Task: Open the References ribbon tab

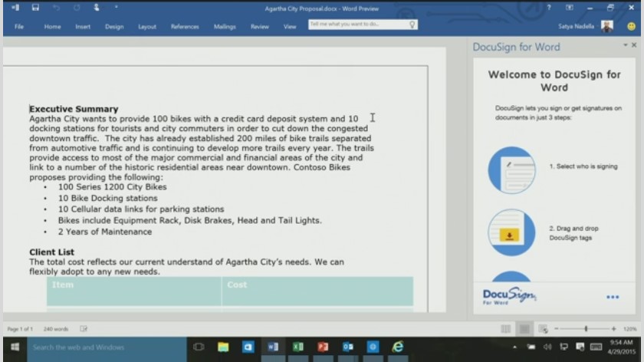Action: pyautogui.click(x=185, y=26)
